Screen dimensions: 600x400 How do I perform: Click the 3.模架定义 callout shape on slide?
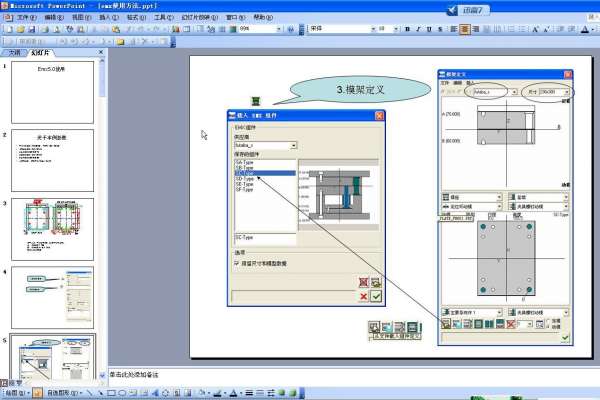(x=360, y=90)
